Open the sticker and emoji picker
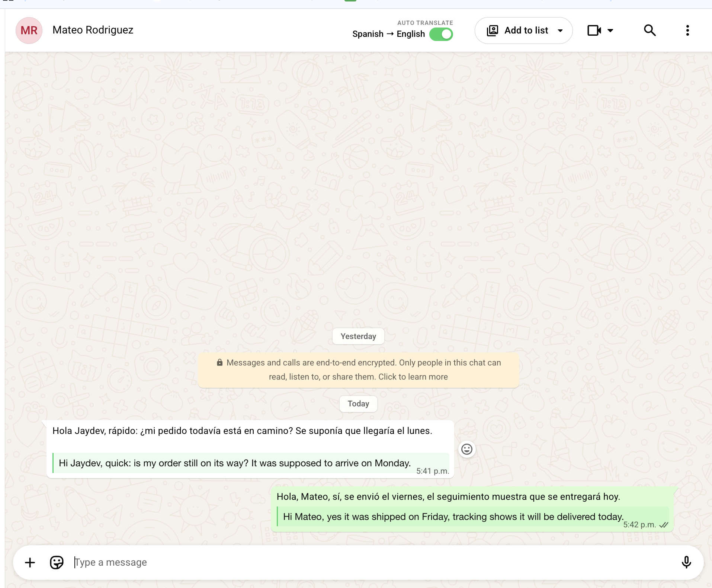 [x=57, y=562]
